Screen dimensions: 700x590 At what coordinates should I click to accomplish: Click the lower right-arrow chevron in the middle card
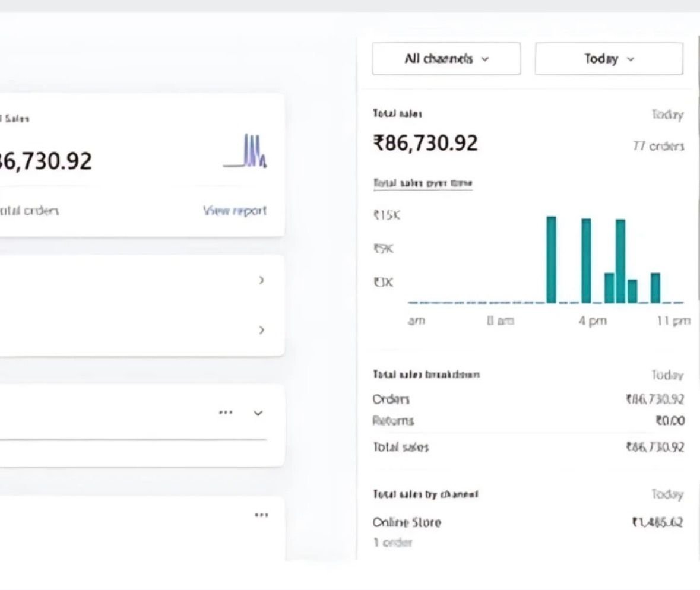pos(261,330)
